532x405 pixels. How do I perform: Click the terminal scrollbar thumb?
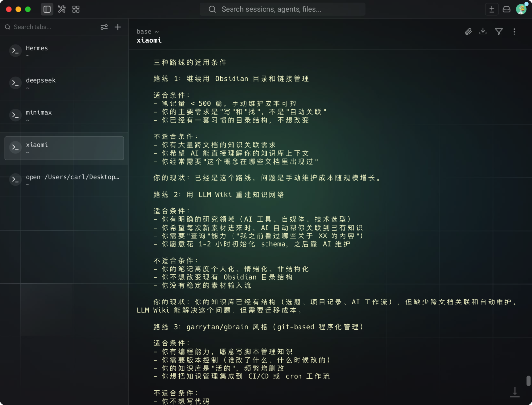click(528, 380)
